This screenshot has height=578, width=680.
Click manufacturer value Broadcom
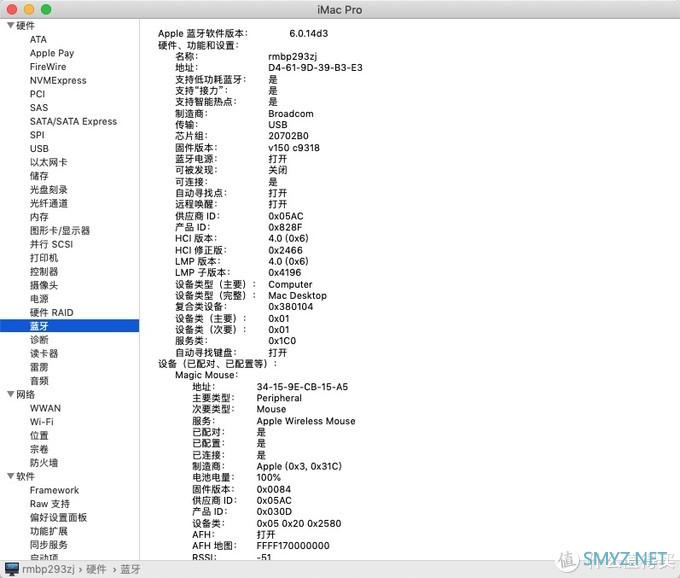pyautogui.click(x=291, y=114)
